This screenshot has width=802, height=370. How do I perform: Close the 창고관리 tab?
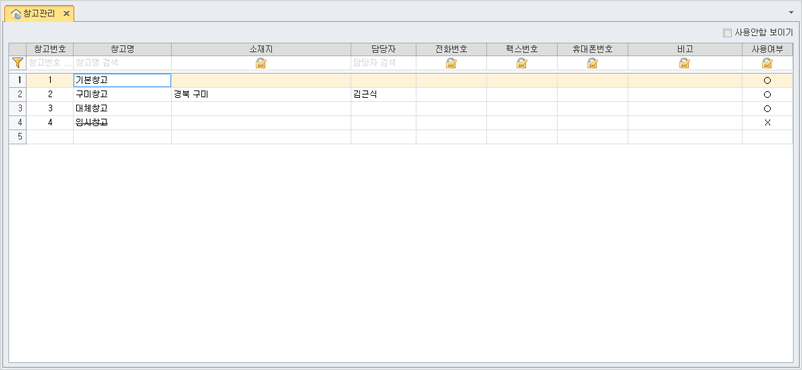click(x=66, y=14)
